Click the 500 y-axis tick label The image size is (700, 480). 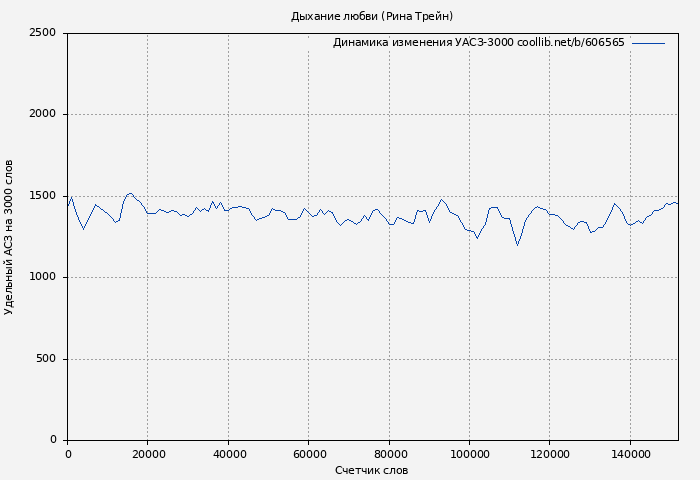point(46,359)
